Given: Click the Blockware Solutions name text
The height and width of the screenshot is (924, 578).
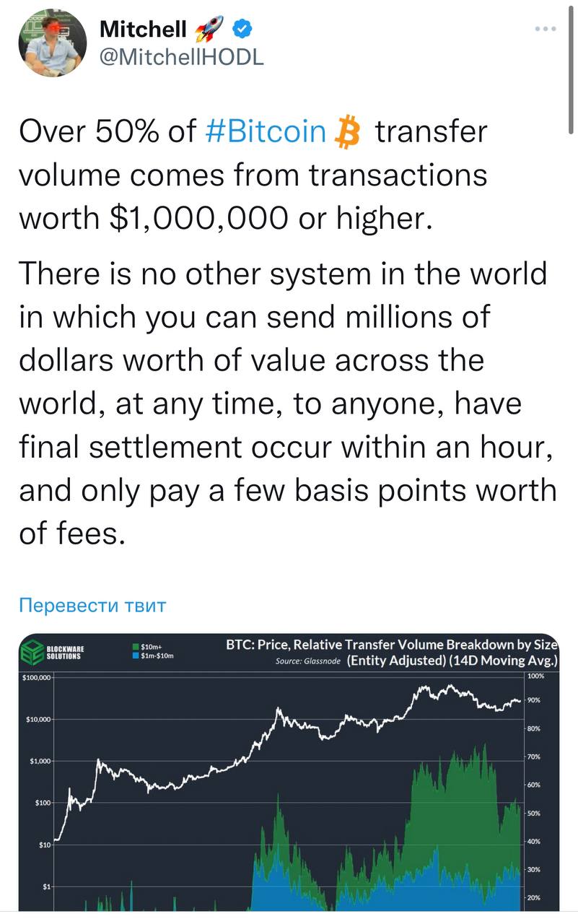Looking at the screenshot, I should [x=66, y=652].
